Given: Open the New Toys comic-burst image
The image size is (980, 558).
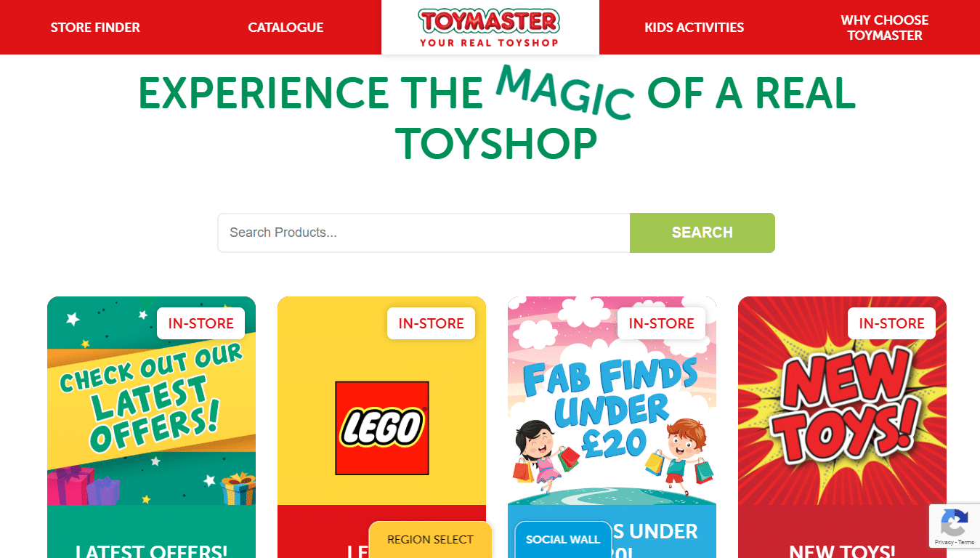Looking at the screenshot, I should [842, 401].
